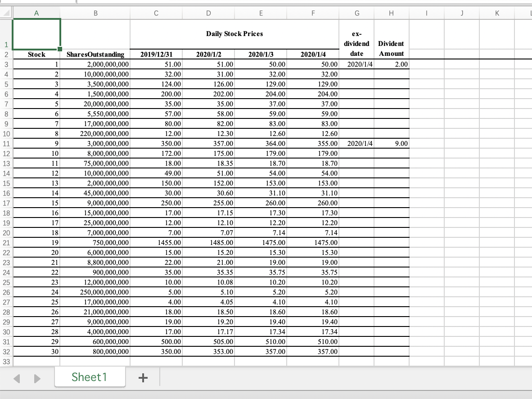This screenshot has height=399, width=532.
Task: Select column K header
Action: click(x=497, y=13)
